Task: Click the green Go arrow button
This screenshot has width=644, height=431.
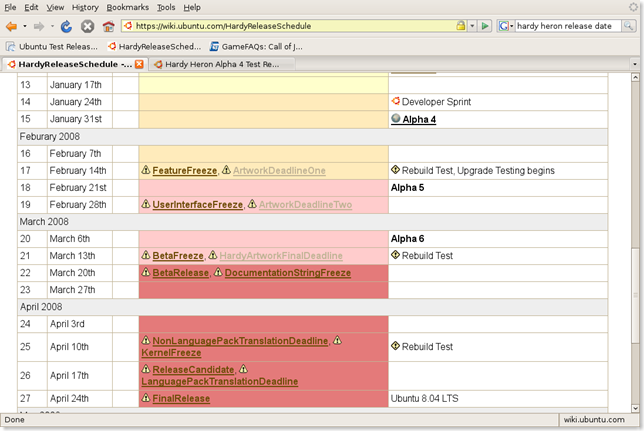Action: click(x=485, y=26)
